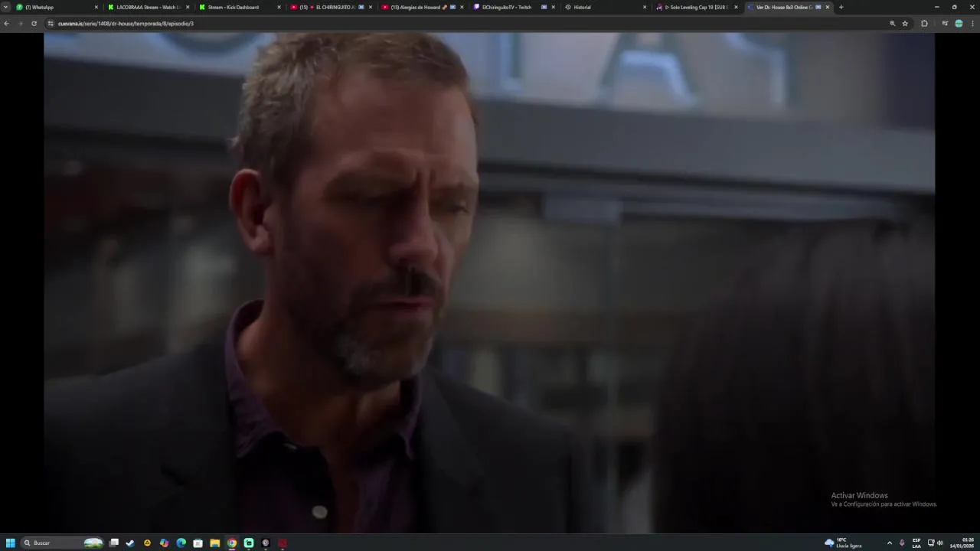Open the Chrome three-dot menu
The width and height of the screenshot is (980, 551).
point(972,24)
